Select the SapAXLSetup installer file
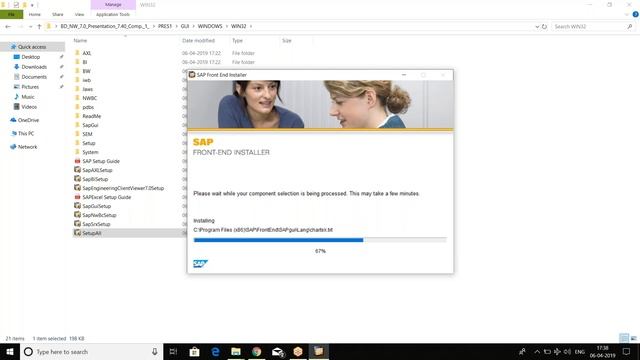This screenshot has height=360, width=640. (97, 170)
